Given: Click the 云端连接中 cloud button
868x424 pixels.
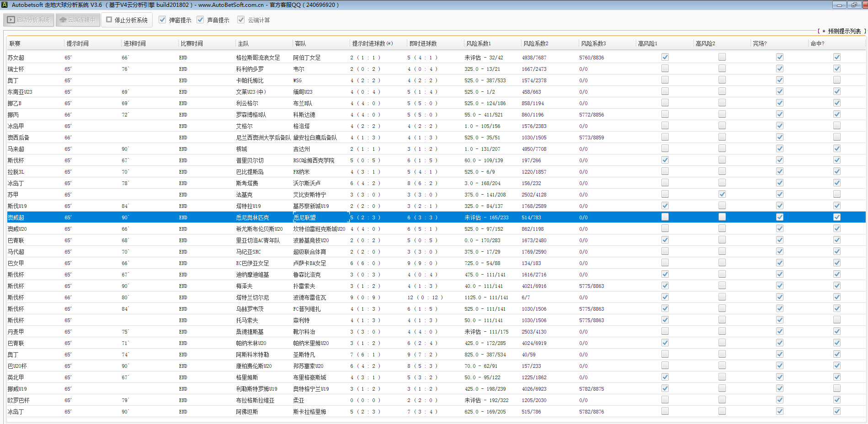Looking at the screenshot, I should click(78, 20).
